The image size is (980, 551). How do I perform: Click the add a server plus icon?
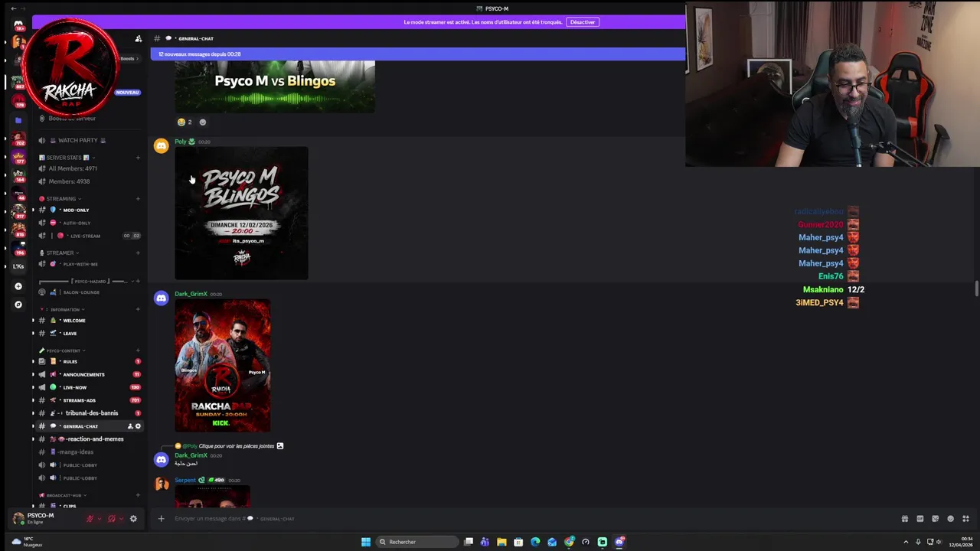point(18,286)
